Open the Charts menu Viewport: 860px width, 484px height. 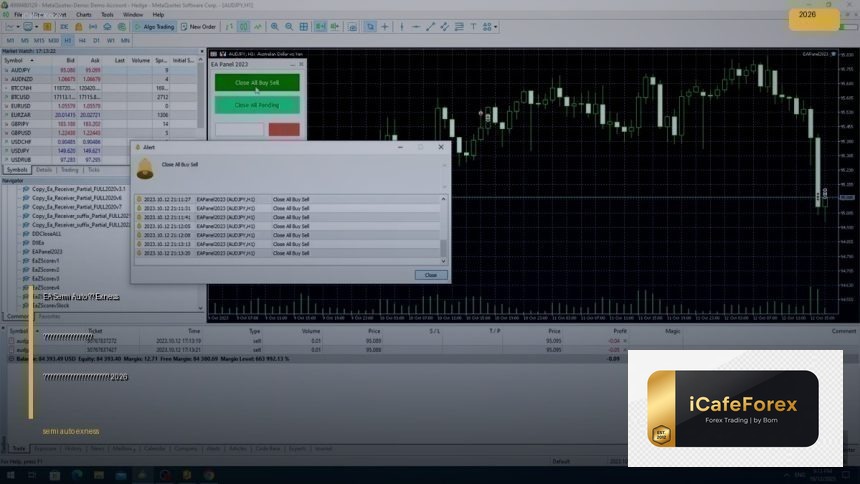coord(83,15)
